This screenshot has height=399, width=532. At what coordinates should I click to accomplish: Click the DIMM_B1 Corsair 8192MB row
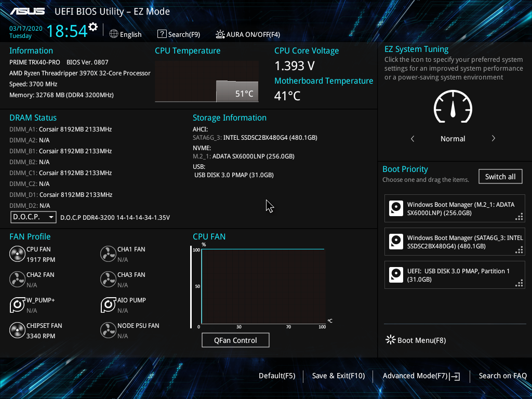point(61,151)
